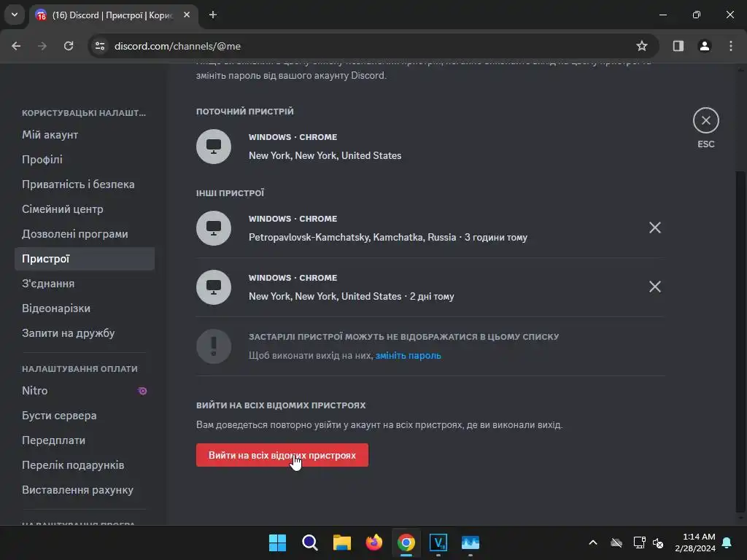Remove the New York device from 2 days ago
This screenshot has height=560, width=747.
[654, 287]
